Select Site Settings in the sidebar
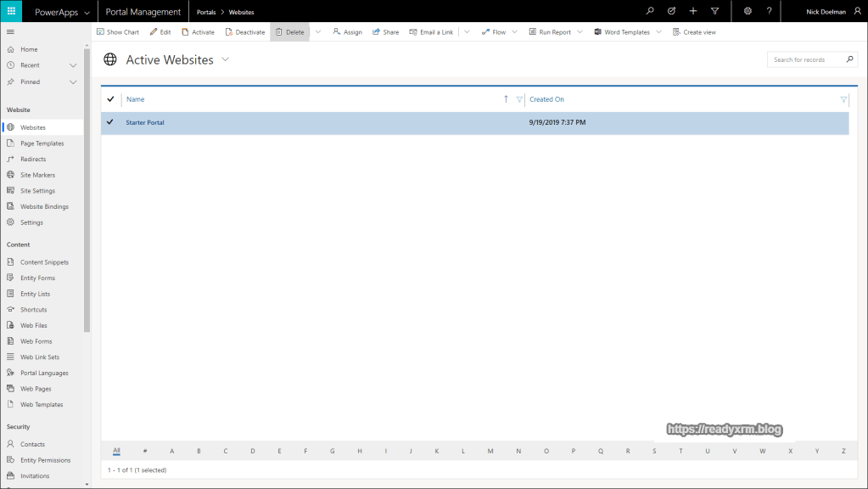 tap(37, 191)
